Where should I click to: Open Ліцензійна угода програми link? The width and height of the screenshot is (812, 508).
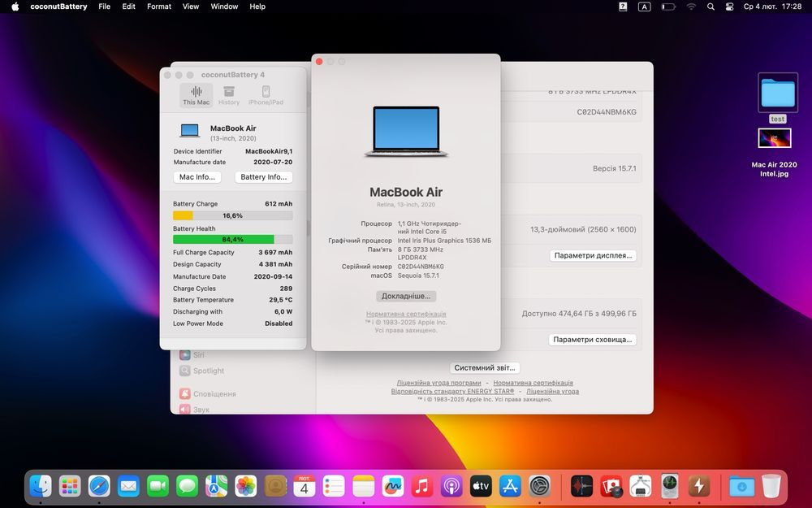(x=438, y=383)
